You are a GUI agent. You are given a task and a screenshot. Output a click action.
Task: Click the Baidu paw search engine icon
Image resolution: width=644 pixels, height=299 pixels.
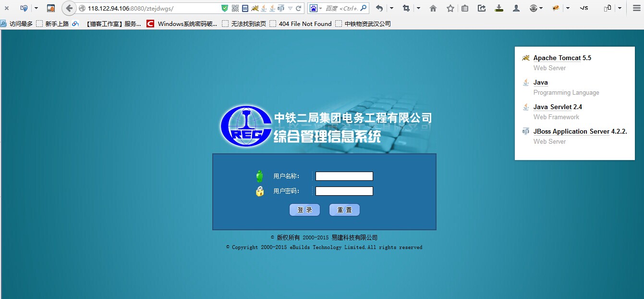coord(314,8)
